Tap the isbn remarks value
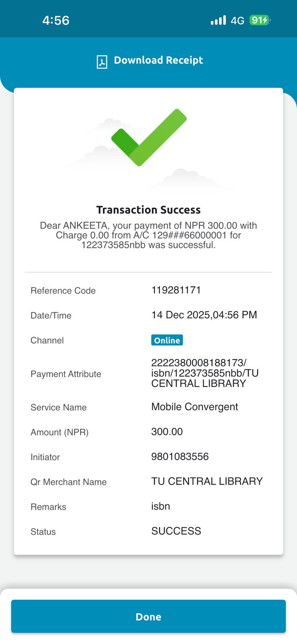The width and height of the screenshot is (297, 644). (x=161, y=506)
